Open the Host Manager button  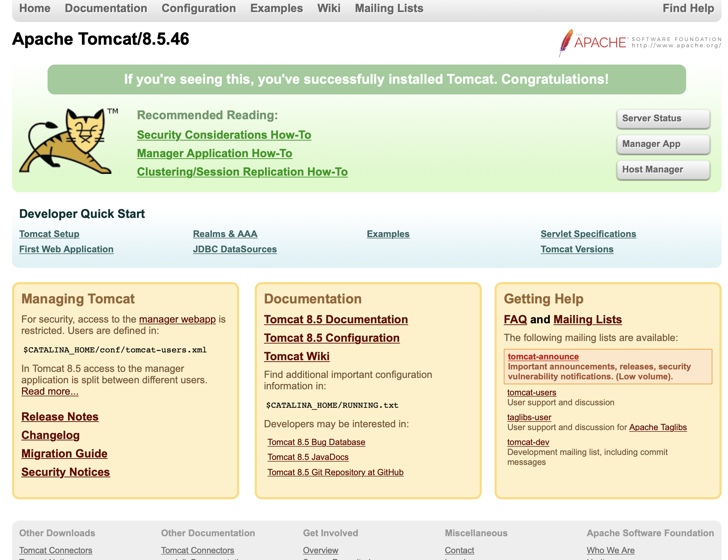tap(663, 170)
